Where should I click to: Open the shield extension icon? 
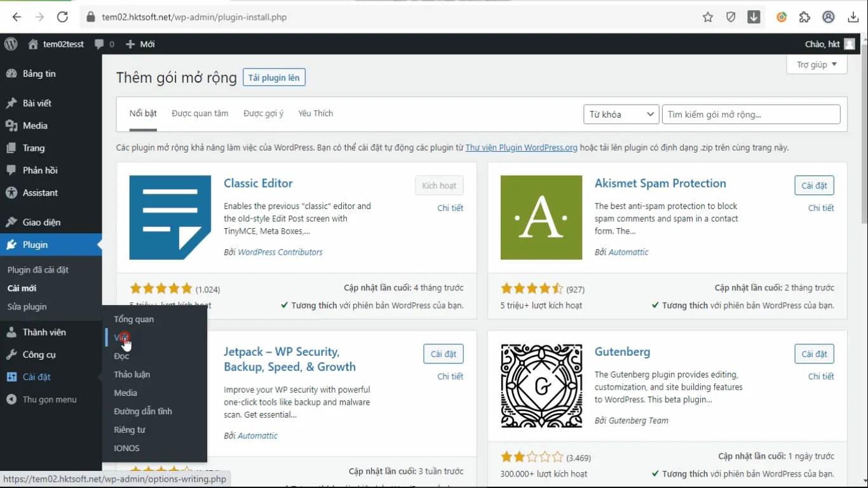(x=731, y=17)
